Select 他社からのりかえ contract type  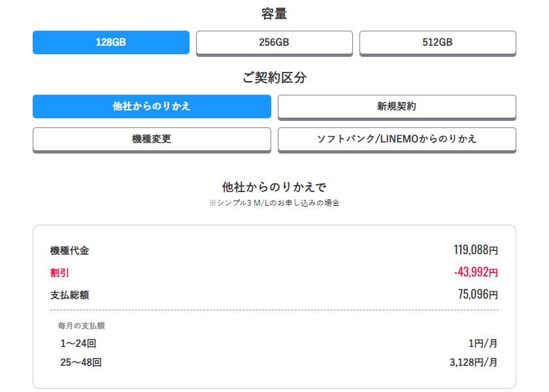(152, 106)
